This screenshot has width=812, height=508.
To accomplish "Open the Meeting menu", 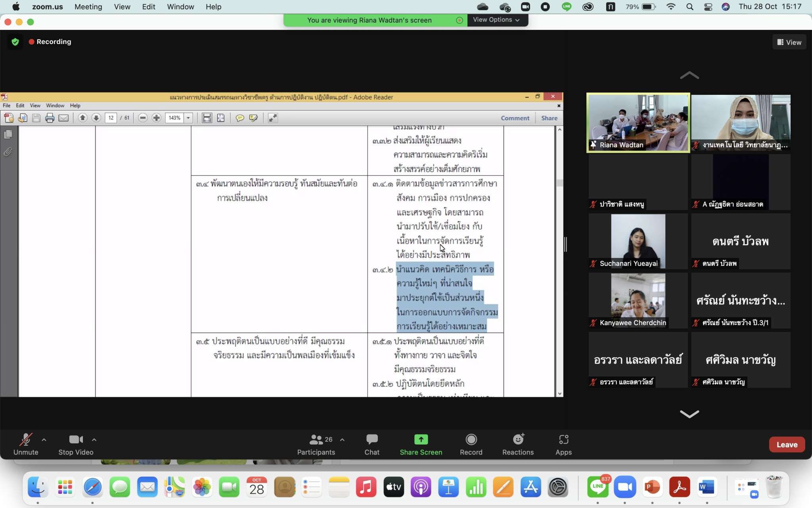I will 88,7.
